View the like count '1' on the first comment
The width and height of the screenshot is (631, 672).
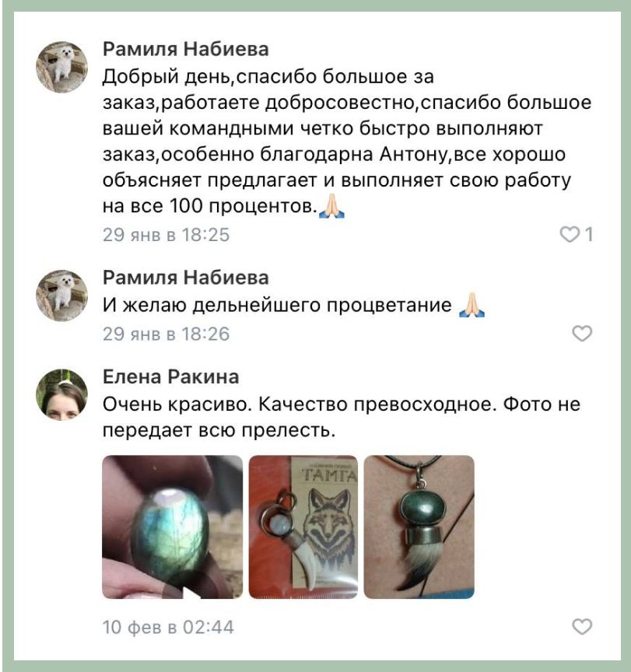click(x=589, y=234)
